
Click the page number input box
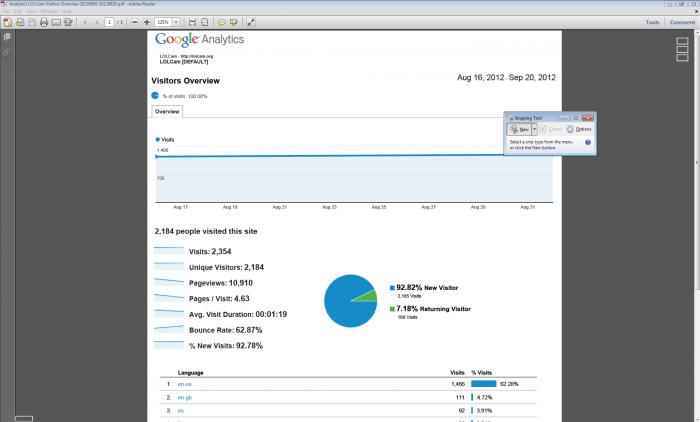109,22
